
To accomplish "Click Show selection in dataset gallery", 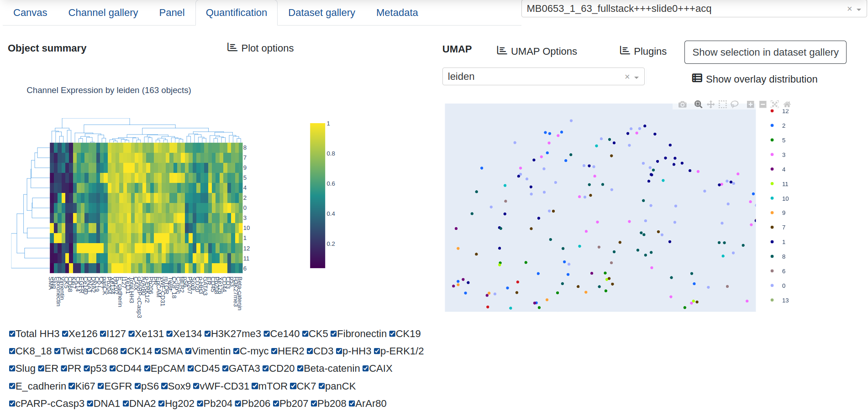I will [x=765, y=52].
